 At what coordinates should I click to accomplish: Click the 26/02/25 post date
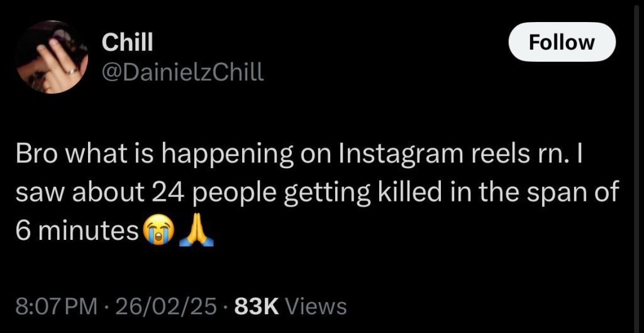(166, 306)
